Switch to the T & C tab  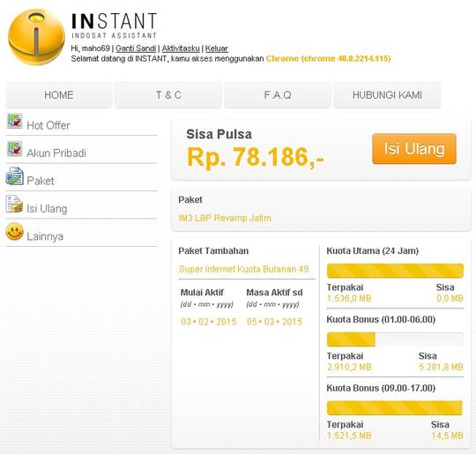pyautogui.click(x=168, y=94)
